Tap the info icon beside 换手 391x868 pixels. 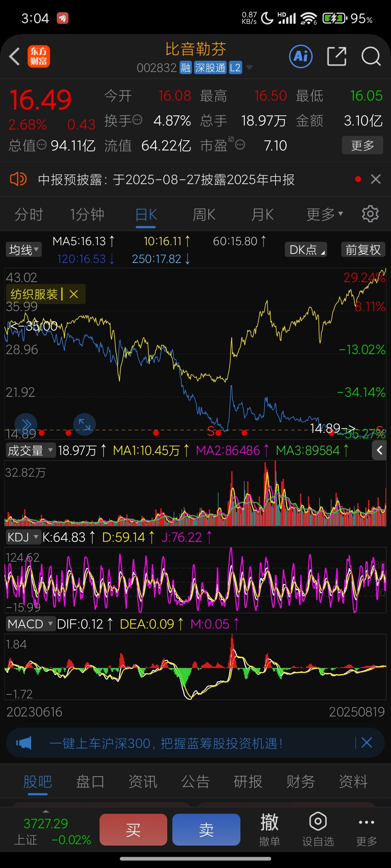tap(137, 120)
